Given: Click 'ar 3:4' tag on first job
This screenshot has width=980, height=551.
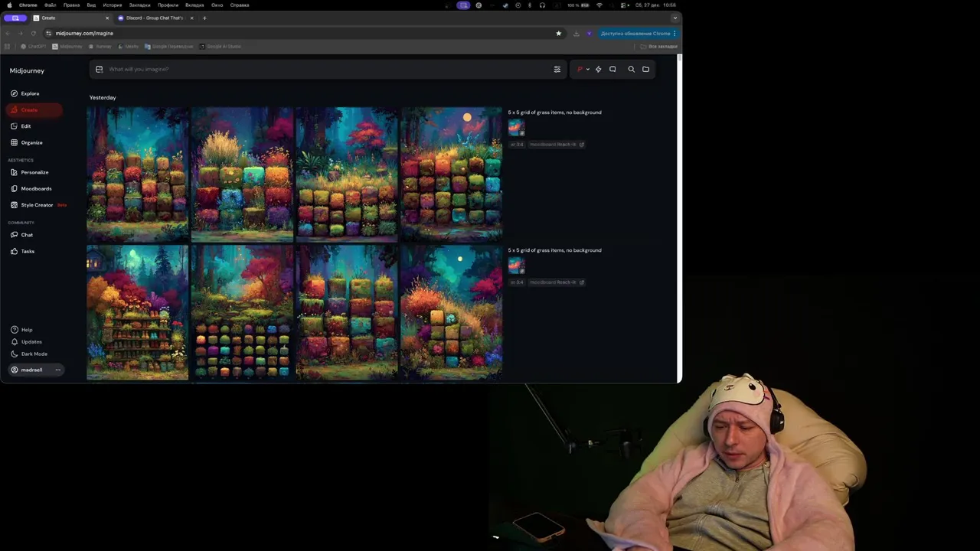Looking at the screenshot, I should click(x=517, y=145).
